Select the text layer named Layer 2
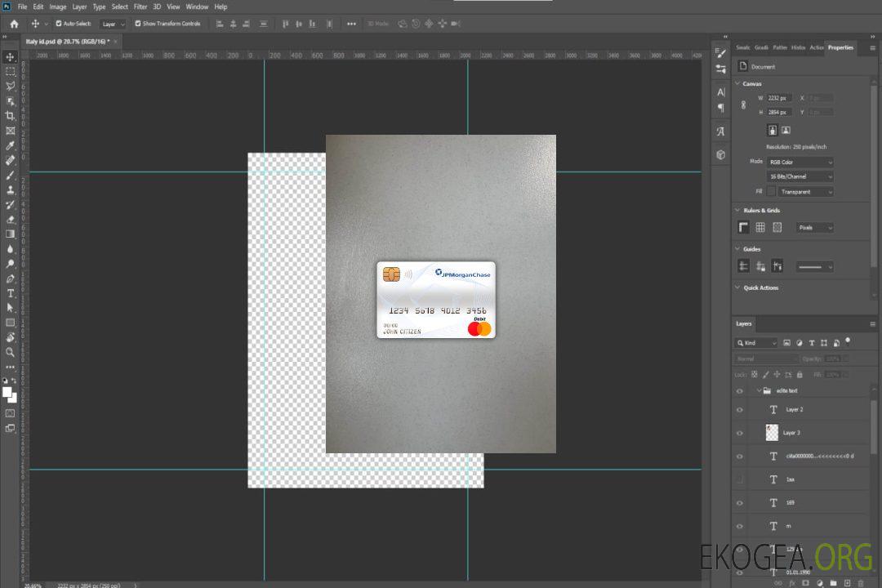 [x=795, y=409]
